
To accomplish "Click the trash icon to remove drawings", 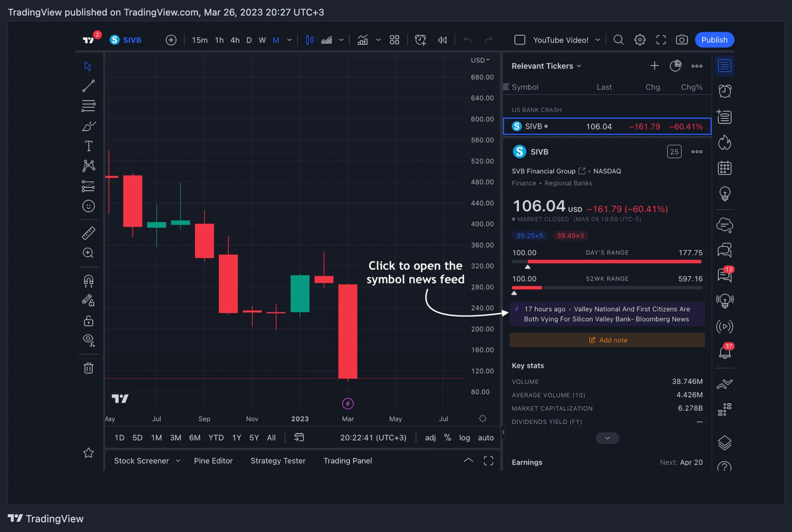I will coord(89,368).
